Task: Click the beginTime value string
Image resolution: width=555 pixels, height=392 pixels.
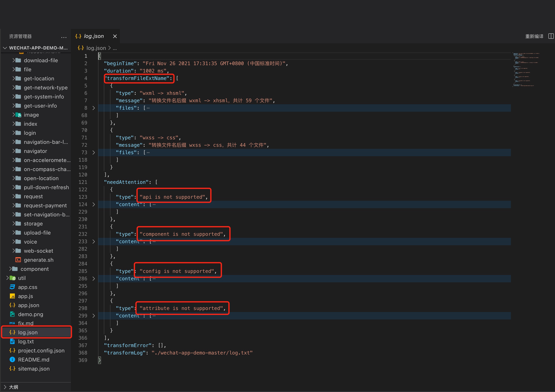Action: tap(214, 63)
